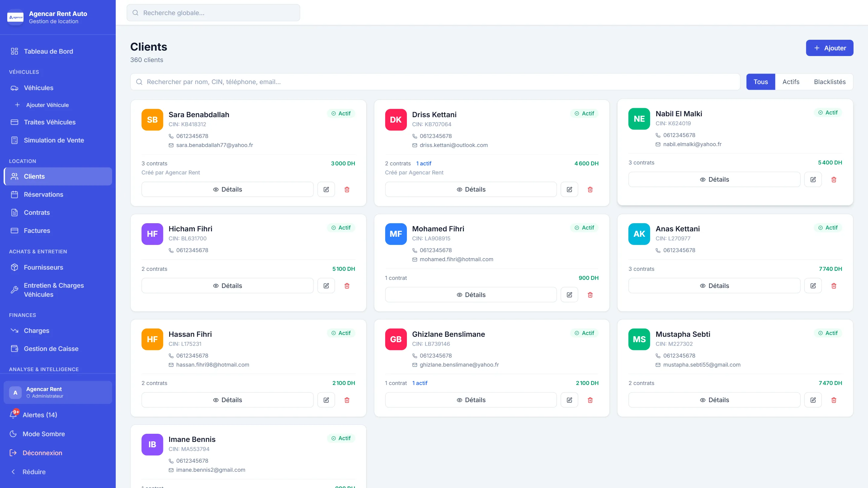Click the Agencar logo icon
The width and height of the screenshot is (868, 488).
point(15,17)
